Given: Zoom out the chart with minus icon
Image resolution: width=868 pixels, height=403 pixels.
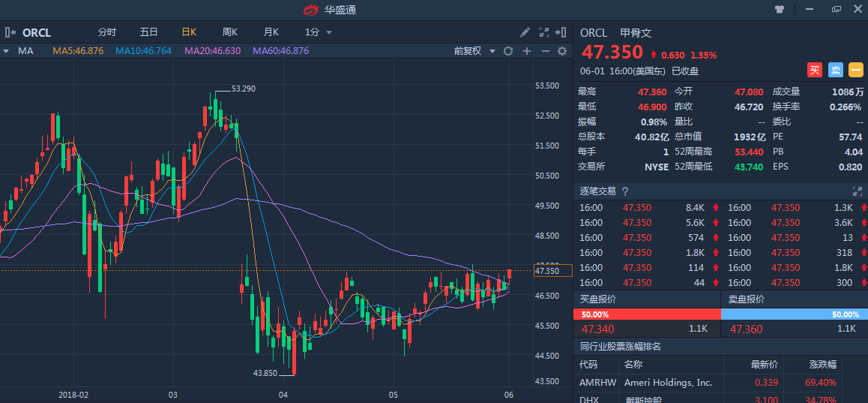Looking at the screenshot, I should pyautogui.click(x=545, y=51).
